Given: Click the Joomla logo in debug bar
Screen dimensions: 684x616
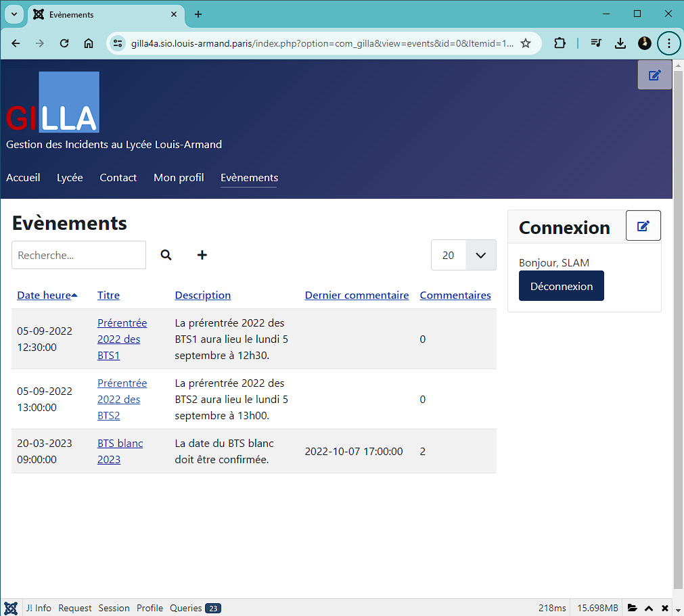Looking at the screenshot, I should pos(11,608).
